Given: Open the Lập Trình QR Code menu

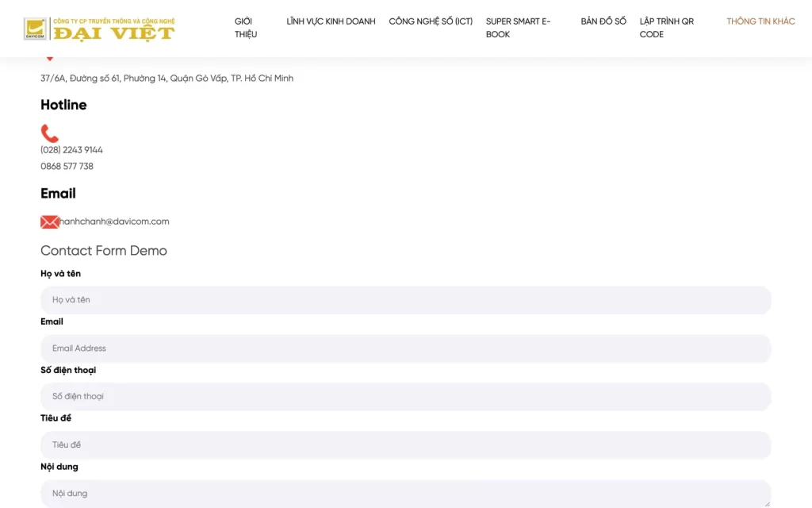Looking at the screenshot, I should tap(666, 28).
